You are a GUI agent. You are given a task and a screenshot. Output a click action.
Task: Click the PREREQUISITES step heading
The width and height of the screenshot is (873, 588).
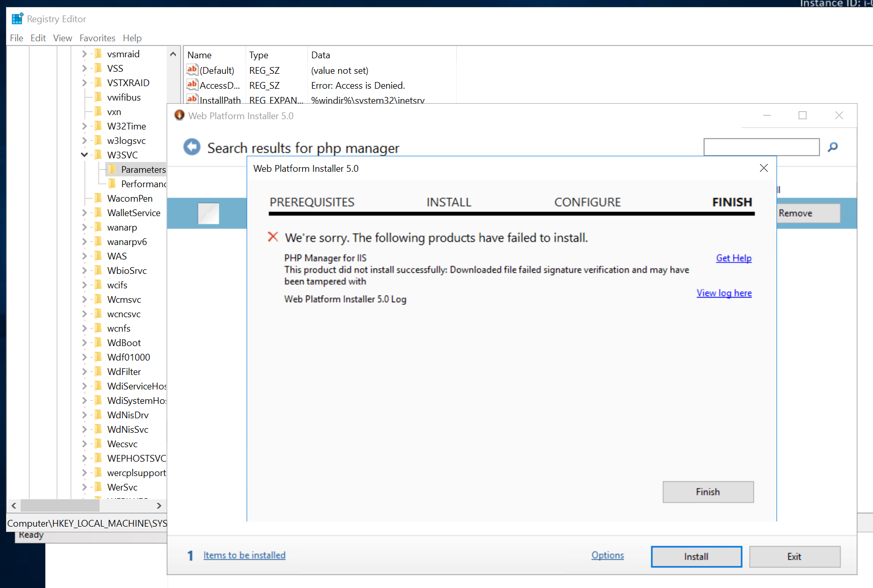[312, 202]
